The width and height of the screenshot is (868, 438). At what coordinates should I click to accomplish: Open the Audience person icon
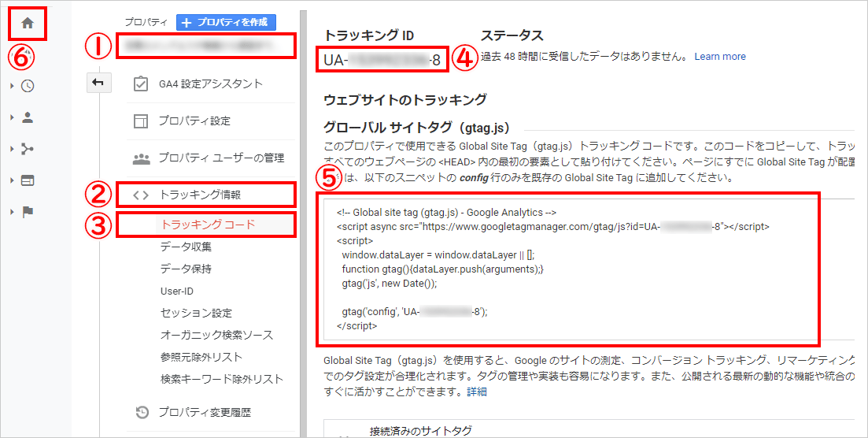pos(27,117)
